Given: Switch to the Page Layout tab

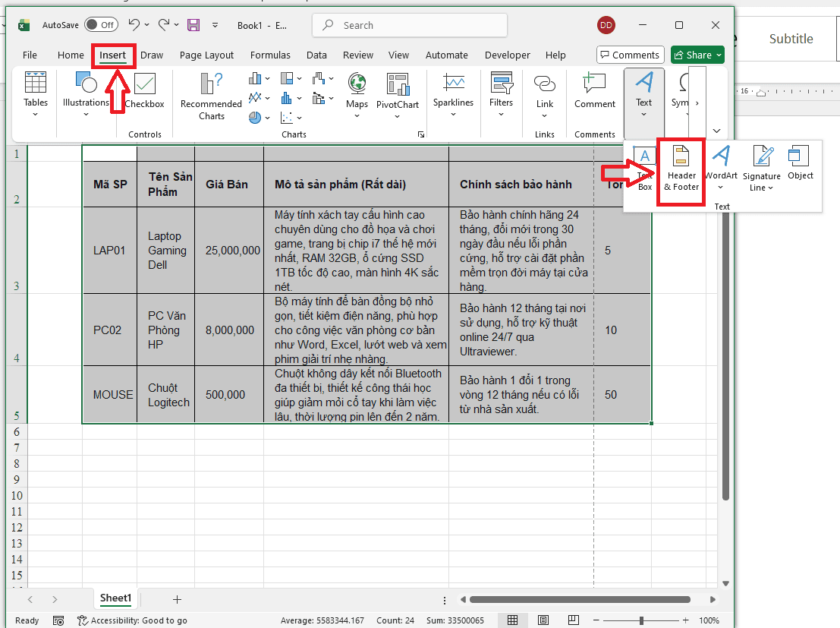Looking at the screenshot, I should 206,55.
